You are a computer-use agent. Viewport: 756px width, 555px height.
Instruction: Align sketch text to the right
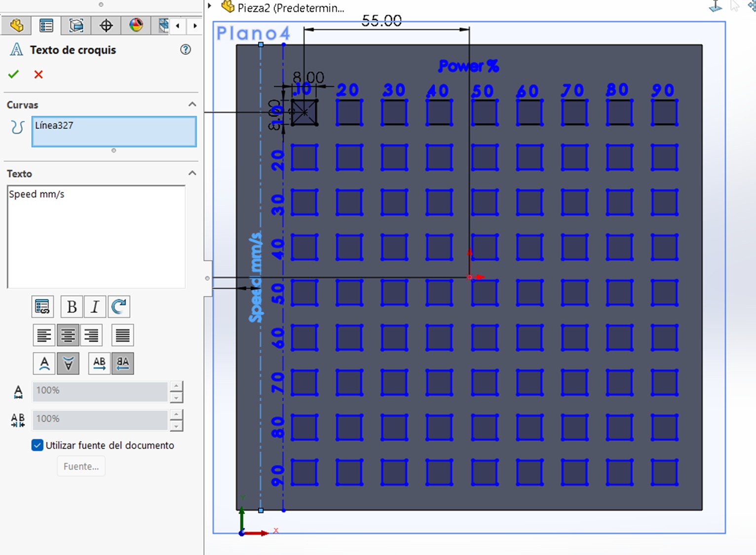91,335
